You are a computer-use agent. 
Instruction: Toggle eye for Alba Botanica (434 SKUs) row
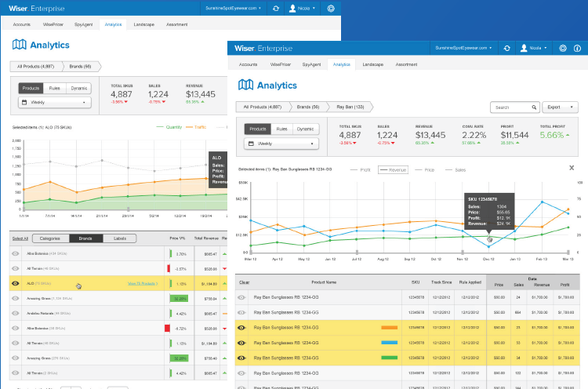coord(16,253)
